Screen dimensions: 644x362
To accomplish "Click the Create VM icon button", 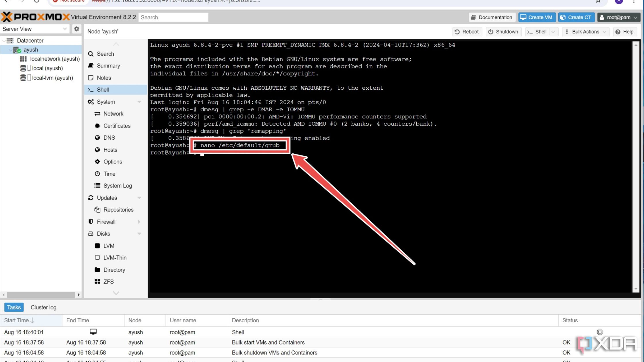I will click(536, 17).
